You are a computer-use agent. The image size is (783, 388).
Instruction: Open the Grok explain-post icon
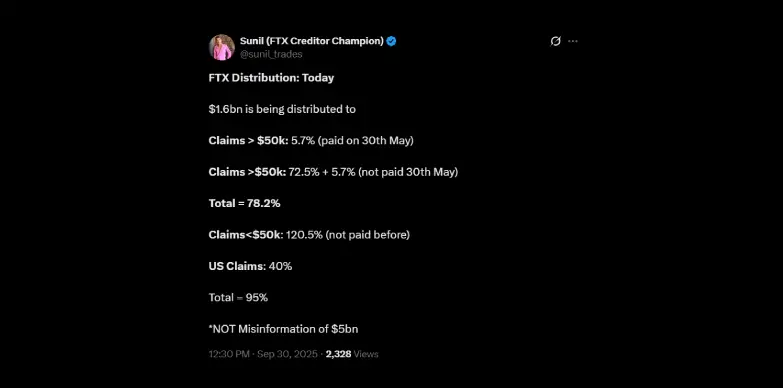(555, 41)
